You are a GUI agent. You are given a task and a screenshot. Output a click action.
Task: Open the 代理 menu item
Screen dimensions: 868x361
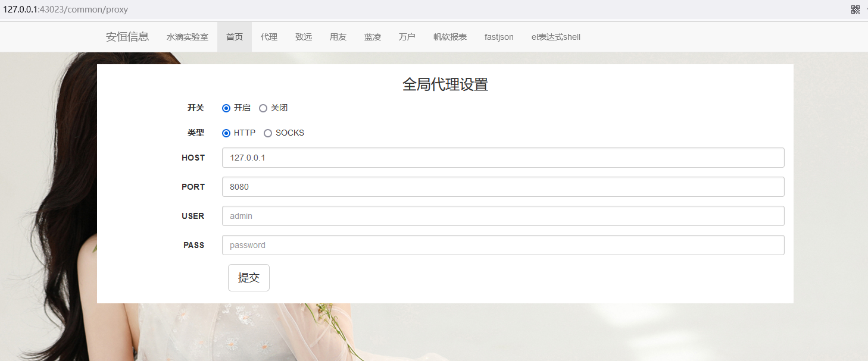pos(269,37)
